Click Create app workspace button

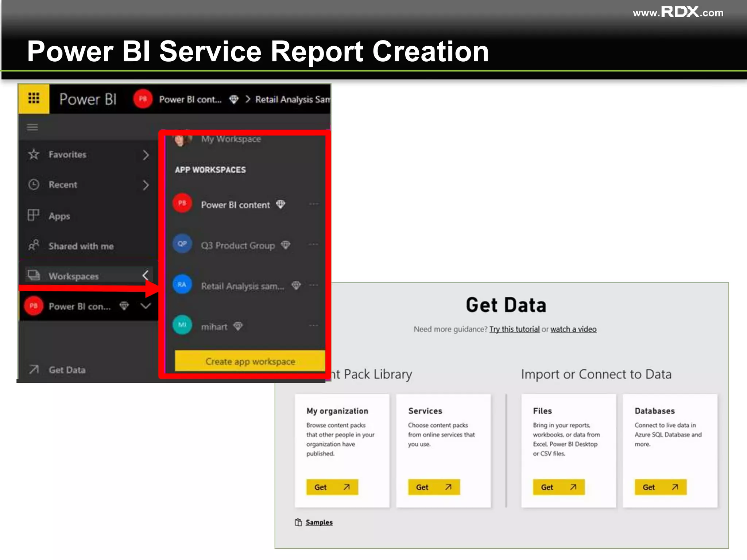[x=250, y=361]
